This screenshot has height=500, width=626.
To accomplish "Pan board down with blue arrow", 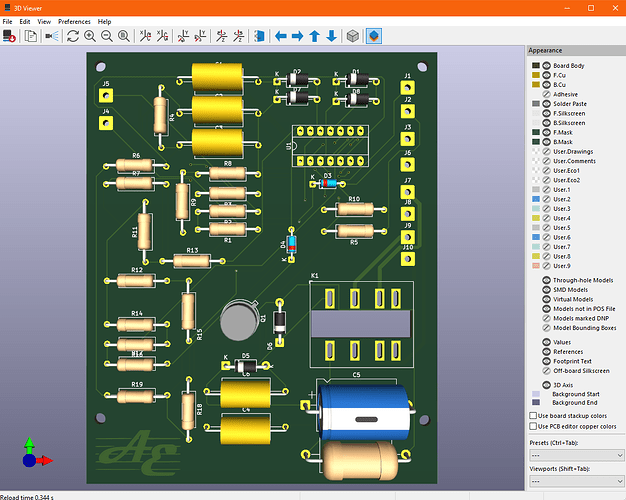I will point(331,36).
